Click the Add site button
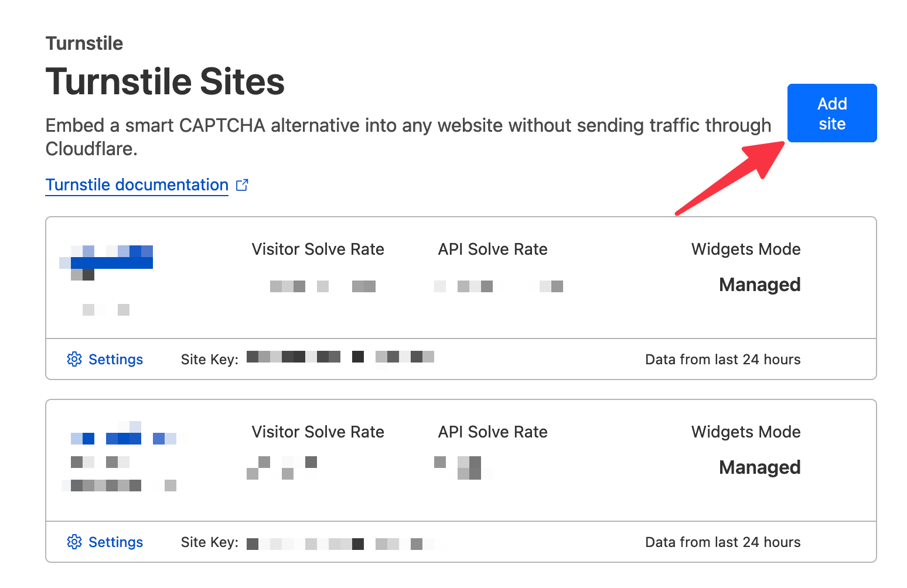This screenshot has width=907, height=588. point(831,113)
